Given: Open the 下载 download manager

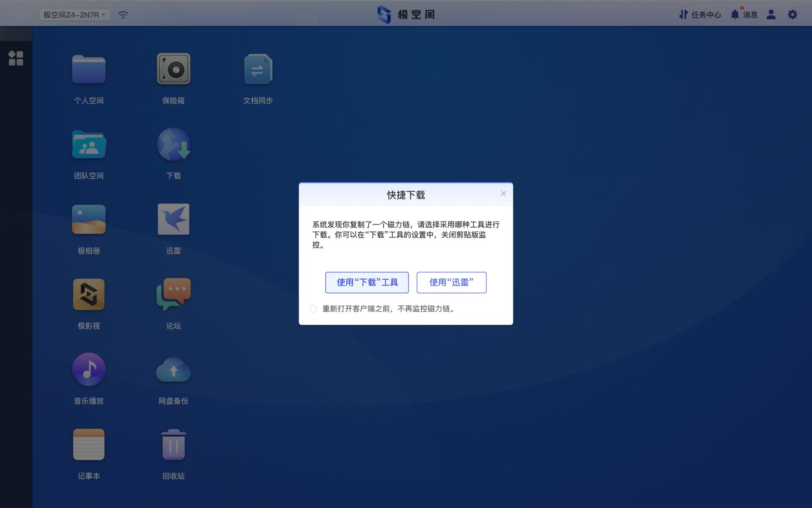Looking at the screenshot, I should pyautogui.click(x=173, y=144).
